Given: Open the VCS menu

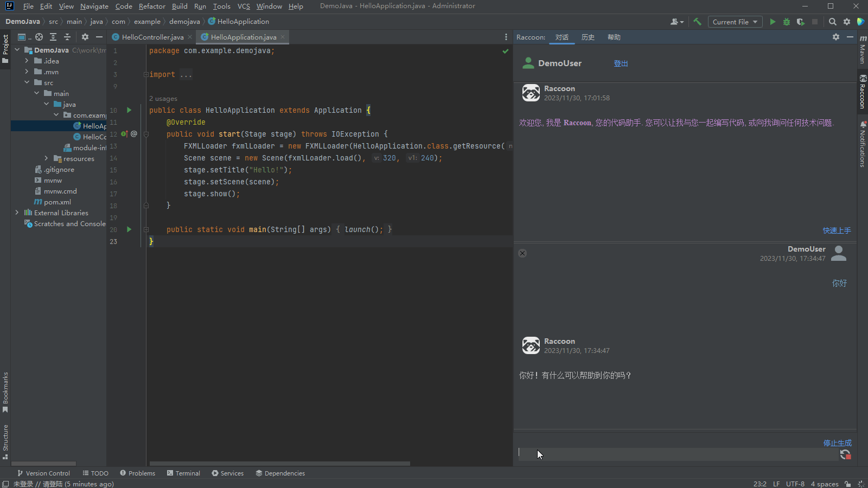Looking at the screenshot, I should 244,7.
